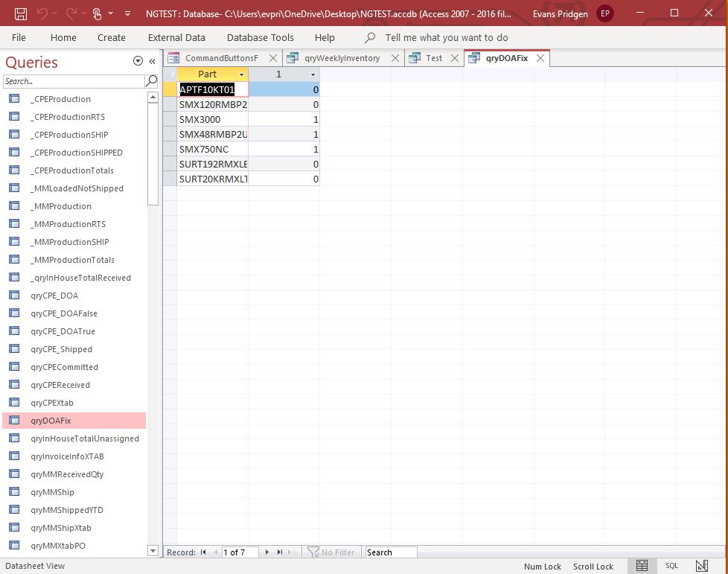This screenshot has width=728, height=574.
Task: Open Customize Quick Access Toolbar dropdown
Action: tap(128, 13)
